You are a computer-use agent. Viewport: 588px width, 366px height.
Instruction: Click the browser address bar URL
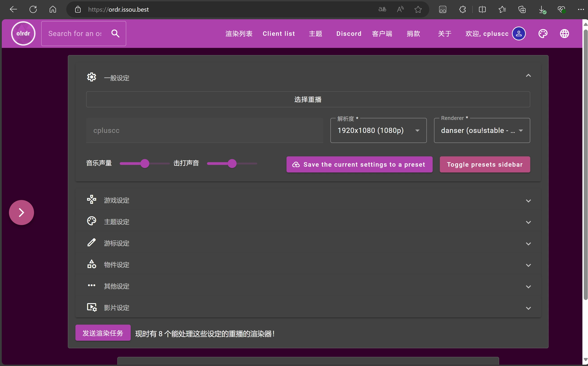pos(118,9)
